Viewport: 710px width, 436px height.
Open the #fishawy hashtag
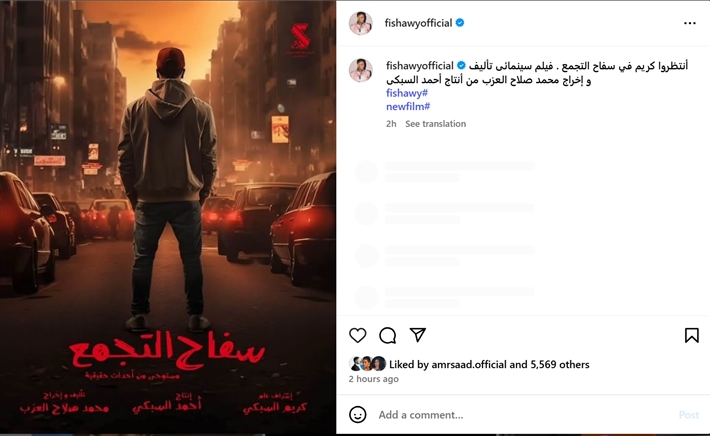click(407, 93)
